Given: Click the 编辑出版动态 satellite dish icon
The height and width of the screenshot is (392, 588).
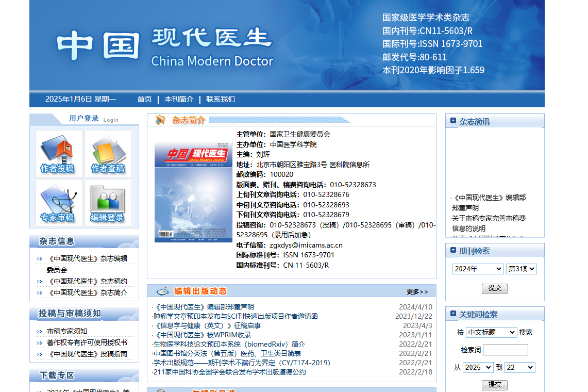Looking at the screenshot, I should coord(163,291).
